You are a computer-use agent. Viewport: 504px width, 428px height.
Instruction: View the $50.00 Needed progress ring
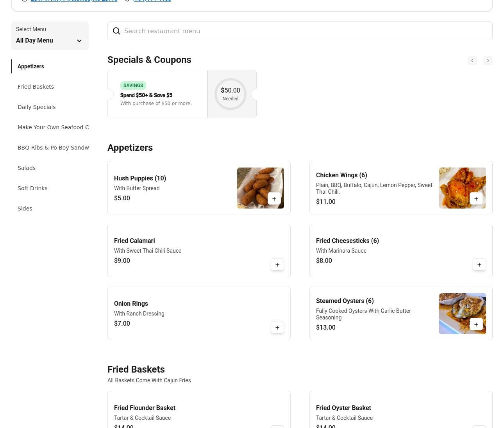(231, 94)
